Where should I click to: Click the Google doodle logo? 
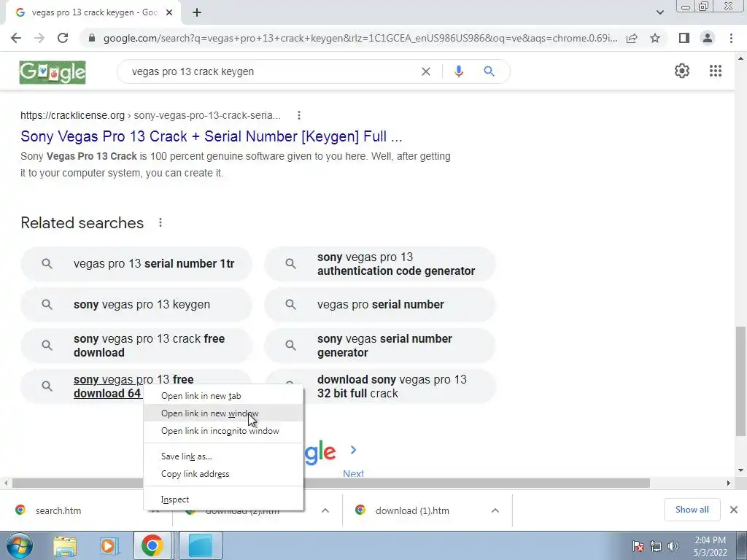click(53, 72)
